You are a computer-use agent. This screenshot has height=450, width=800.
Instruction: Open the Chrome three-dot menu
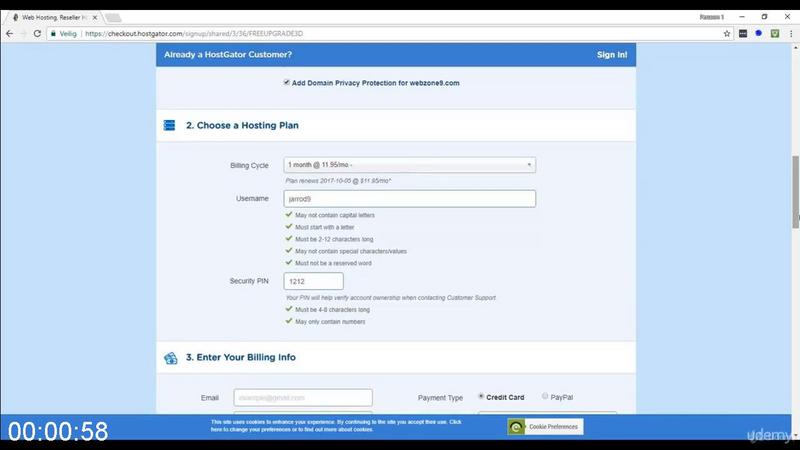(791, 34)
